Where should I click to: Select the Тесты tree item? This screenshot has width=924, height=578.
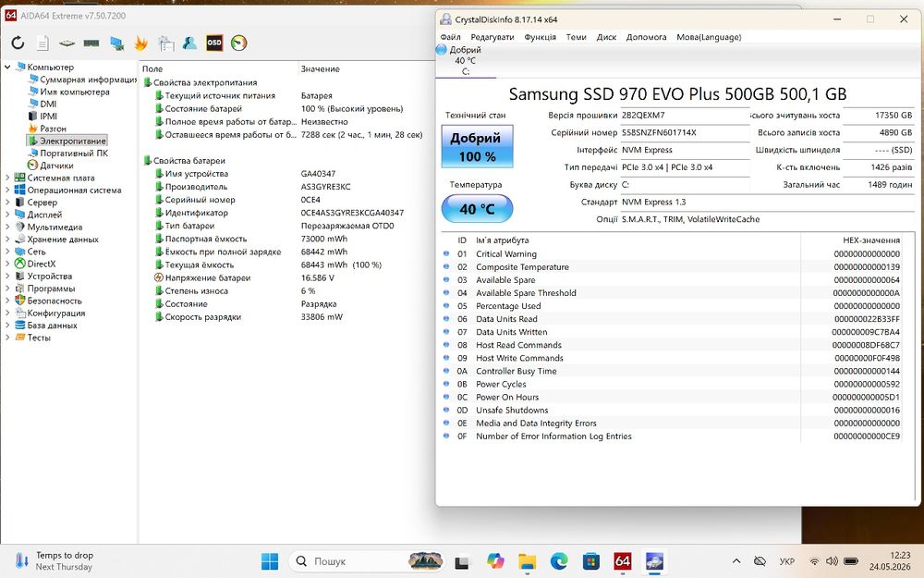click(x=32, y=338)
